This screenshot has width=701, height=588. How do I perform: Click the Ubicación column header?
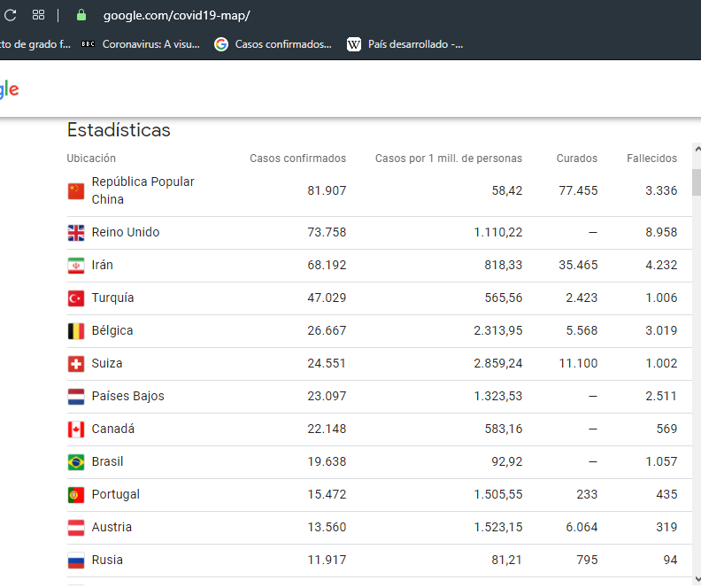(x=91, y=159)
